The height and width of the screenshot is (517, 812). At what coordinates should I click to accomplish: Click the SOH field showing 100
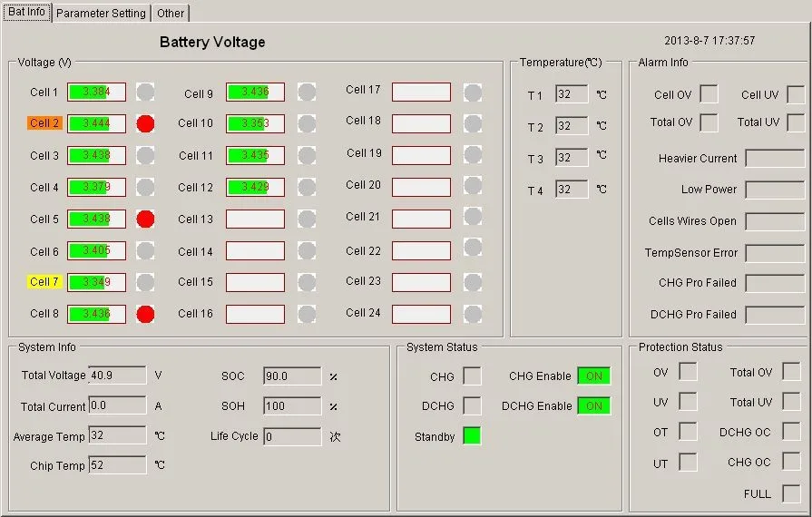(292, 406)
